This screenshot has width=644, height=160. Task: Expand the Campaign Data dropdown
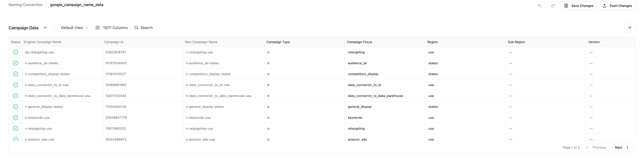tap(45, 28)
